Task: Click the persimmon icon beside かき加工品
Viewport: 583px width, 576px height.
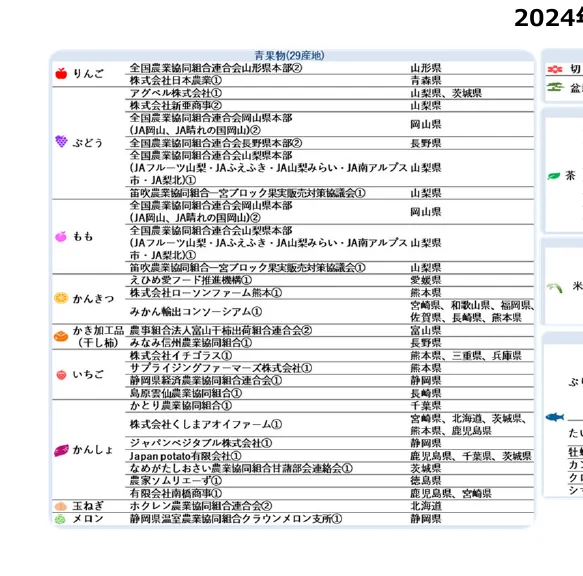Action: click(x=61, y=336)
